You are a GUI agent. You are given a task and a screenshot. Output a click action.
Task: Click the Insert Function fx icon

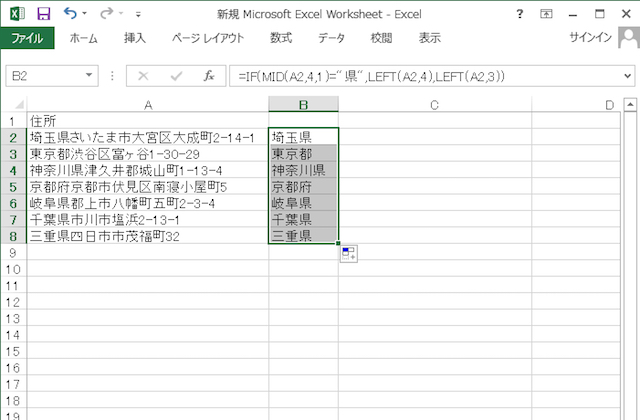tap(209, 76)
